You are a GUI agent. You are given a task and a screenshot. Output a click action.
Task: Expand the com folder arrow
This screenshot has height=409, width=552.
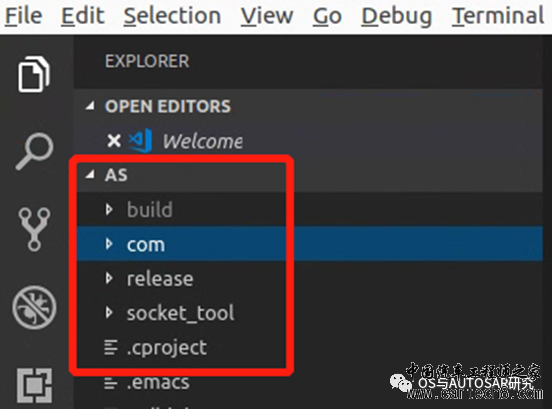click(x=109, y=244)
